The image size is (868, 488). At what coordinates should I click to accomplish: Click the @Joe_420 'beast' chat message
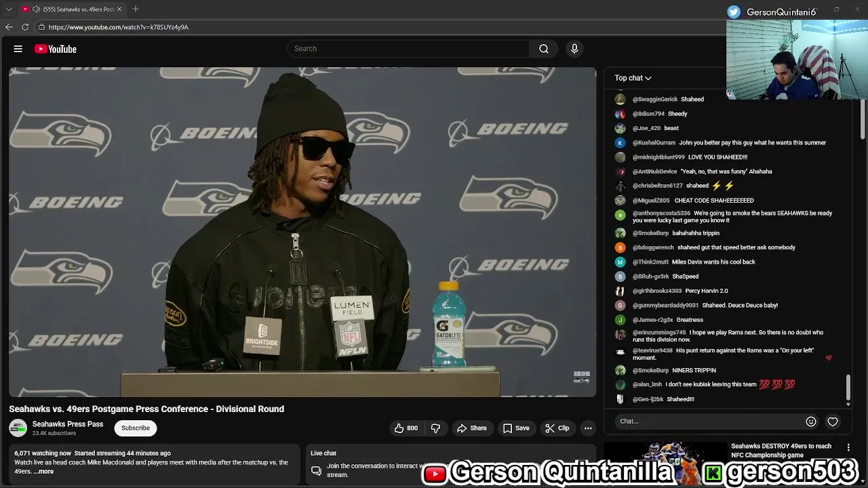pyautogui.click(x=671, y=128)
